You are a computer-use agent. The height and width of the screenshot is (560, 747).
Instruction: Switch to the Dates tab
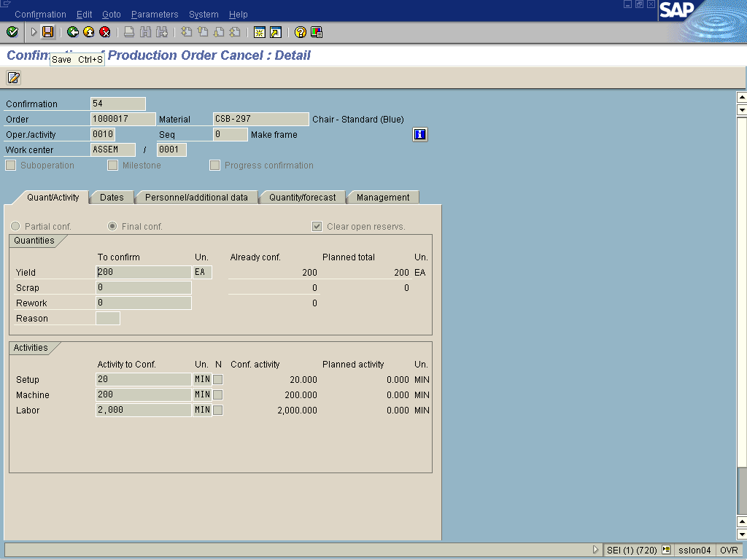112,197
